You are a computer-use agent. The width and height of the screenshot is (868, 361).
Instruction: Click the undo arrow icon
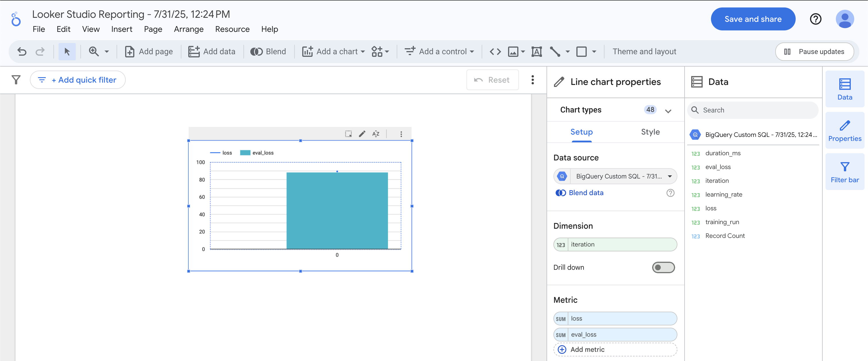pos(22,52)
